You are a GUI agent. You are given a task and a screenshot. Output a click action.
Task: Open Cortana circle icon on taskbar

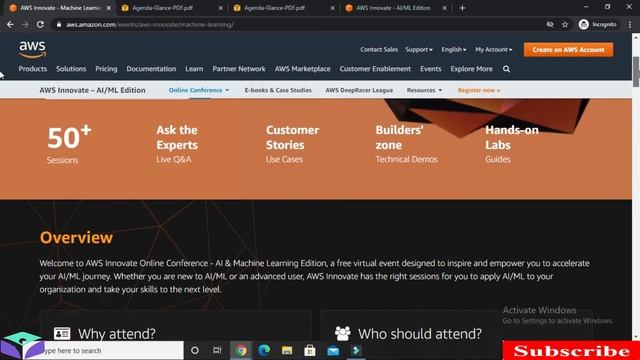195,350
